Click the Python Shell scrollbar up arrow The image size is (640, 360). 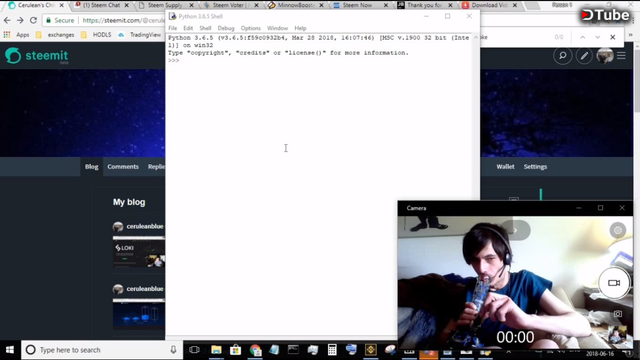tap(476, 38)
